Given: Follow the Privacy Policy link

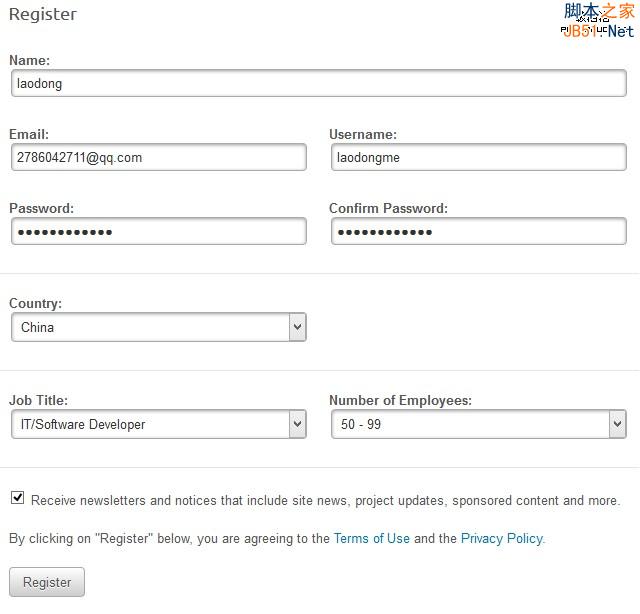Looking at the screenshot, I should pos(501,538).
